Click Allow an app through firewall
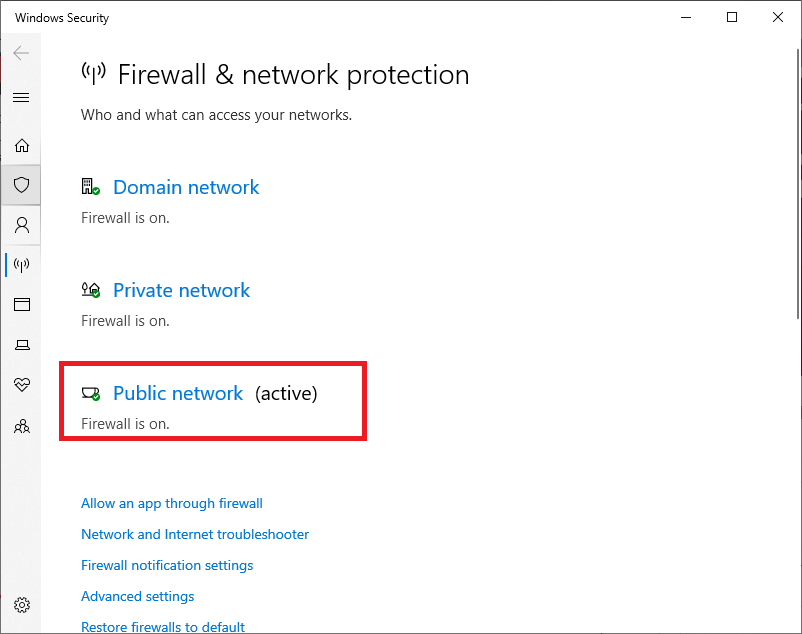 (x=172, y=503)
